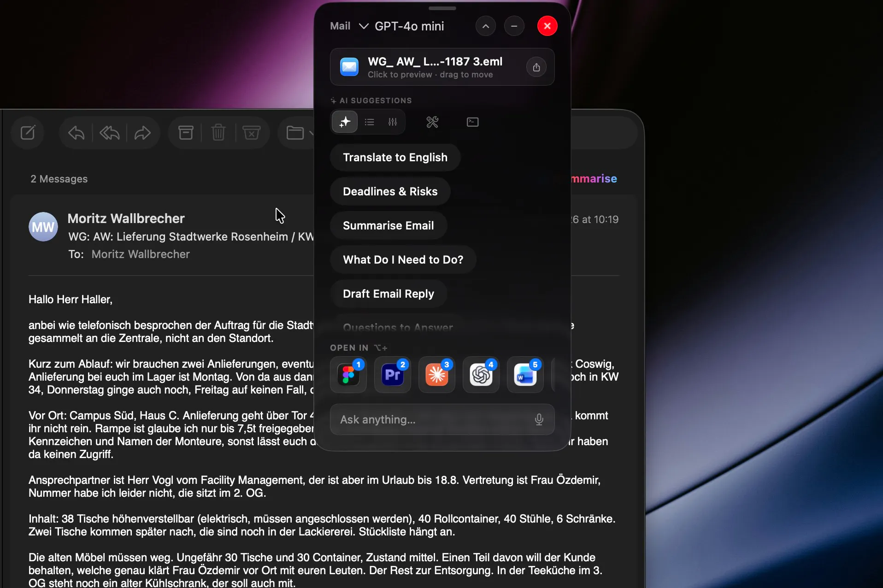Open in Claude app icon numbered 3
This screenshot has height=588, width=883.
point(437,375)
